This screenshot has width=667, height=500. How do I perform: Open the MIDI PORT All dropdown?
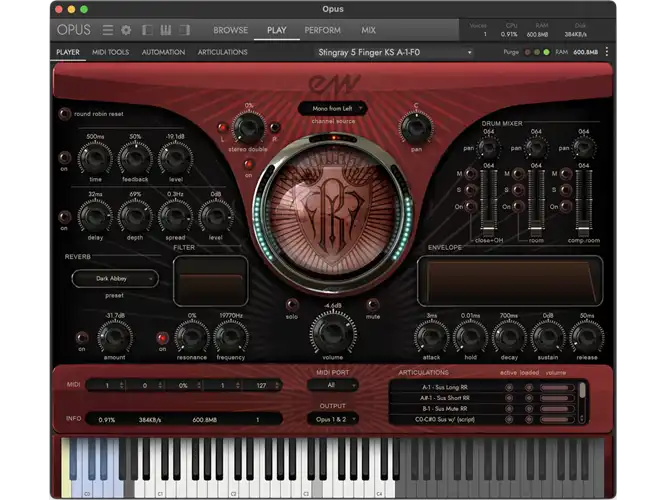pos(333,385)
